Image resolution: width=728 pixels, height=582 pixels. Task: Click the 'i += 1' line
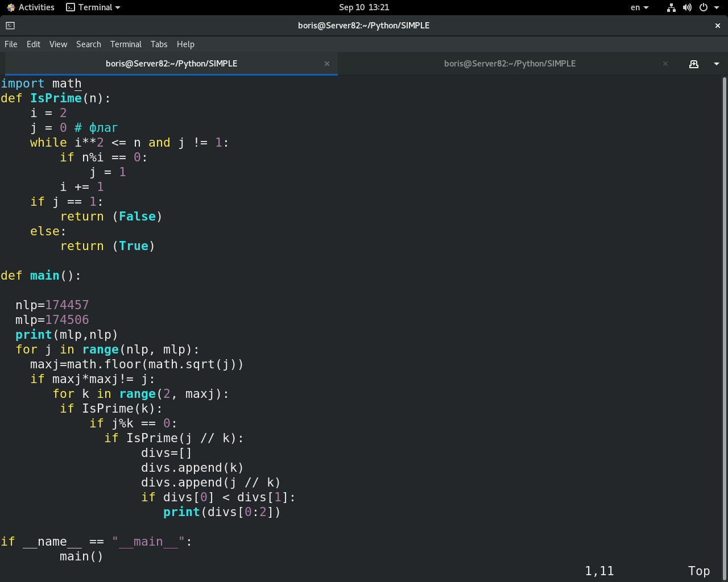tap(82, 187)
